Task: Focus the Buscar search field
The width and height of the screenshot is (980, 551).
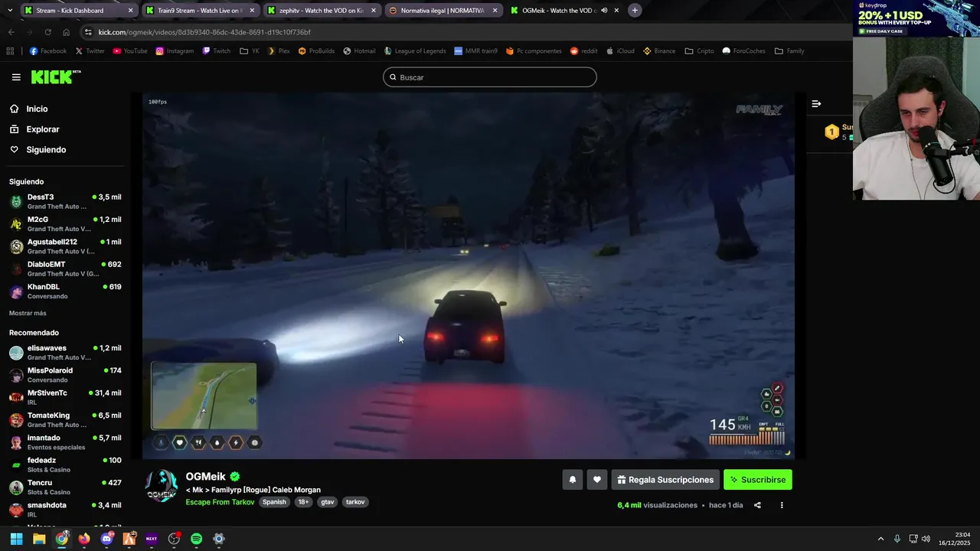Action: [x=490, y=77]
